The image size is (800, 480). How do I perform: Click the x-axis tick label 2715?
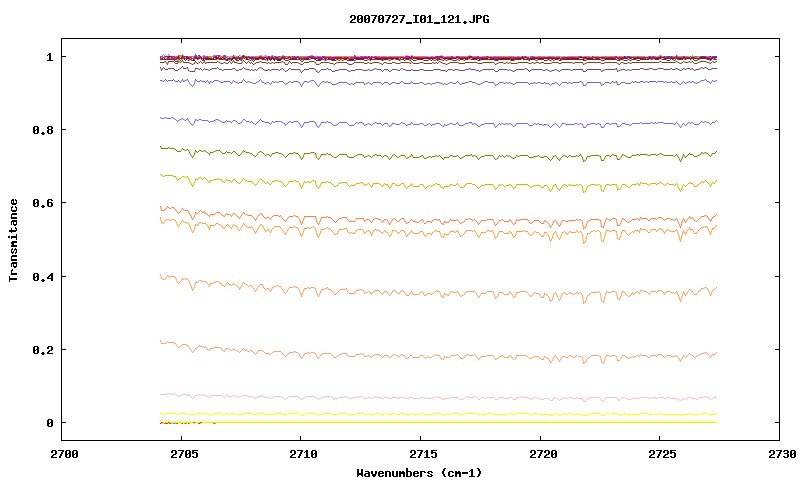coord(423,454)
